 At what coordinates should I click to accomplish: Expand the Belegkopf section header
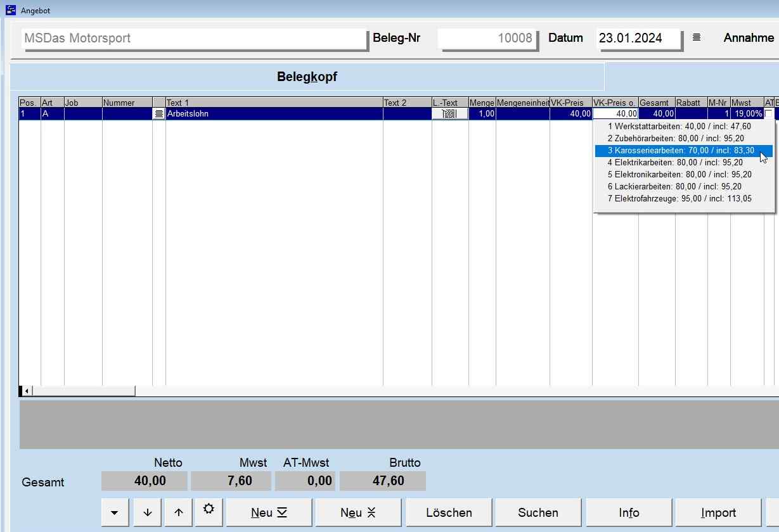tap(307, 77)
